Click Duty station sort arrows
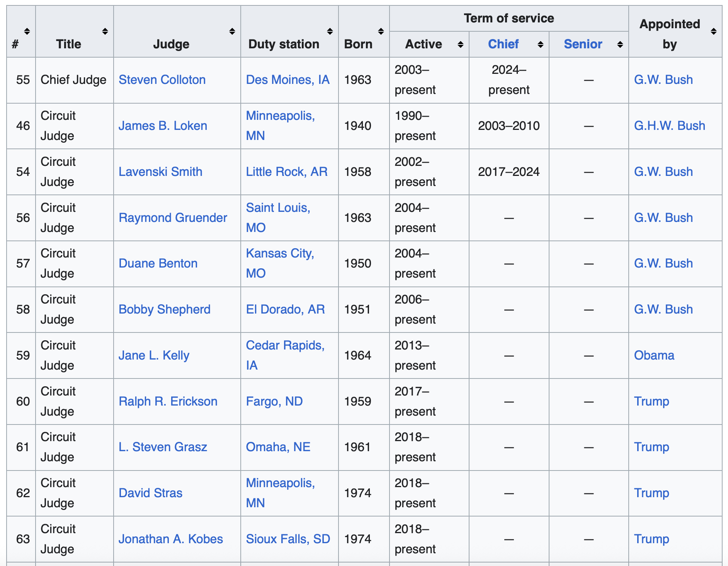The height and width of the screenshot is (566, 728). [330, 31]
